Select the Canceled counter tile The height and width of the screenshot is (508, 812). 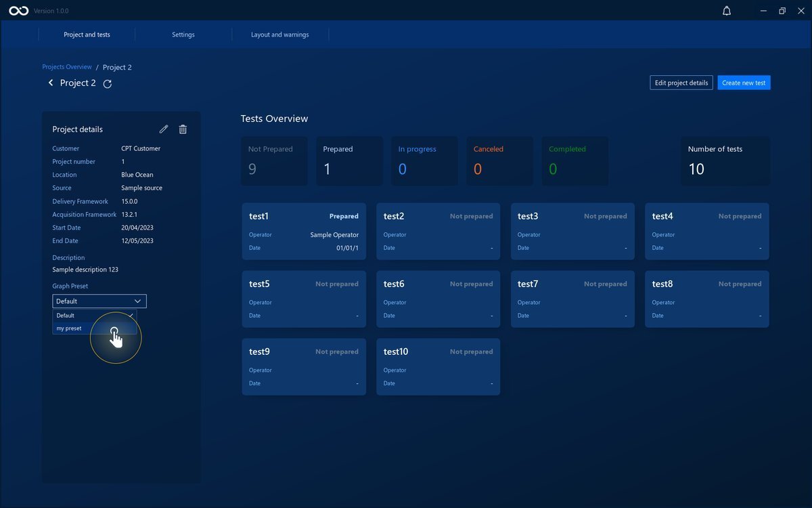click(499, 161)
